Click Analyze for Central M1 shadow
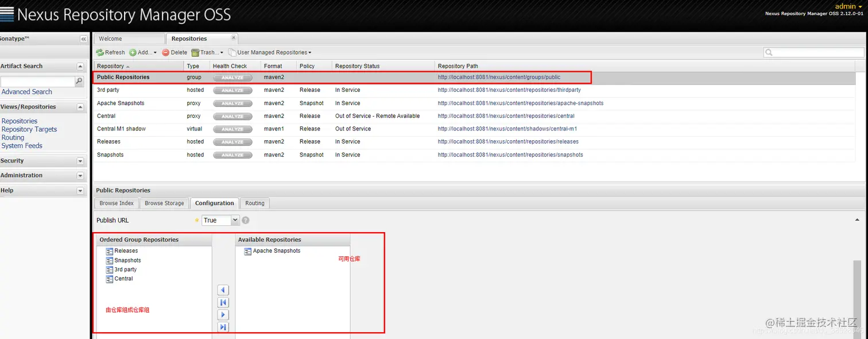The image size is (868, 339). (232, 129)
